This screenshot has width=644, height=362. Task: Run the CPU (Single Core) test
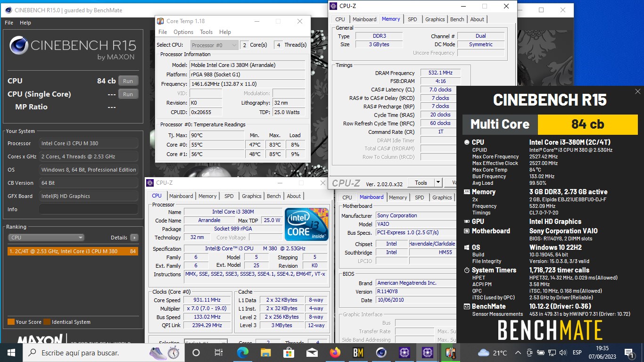coord(128,94)
